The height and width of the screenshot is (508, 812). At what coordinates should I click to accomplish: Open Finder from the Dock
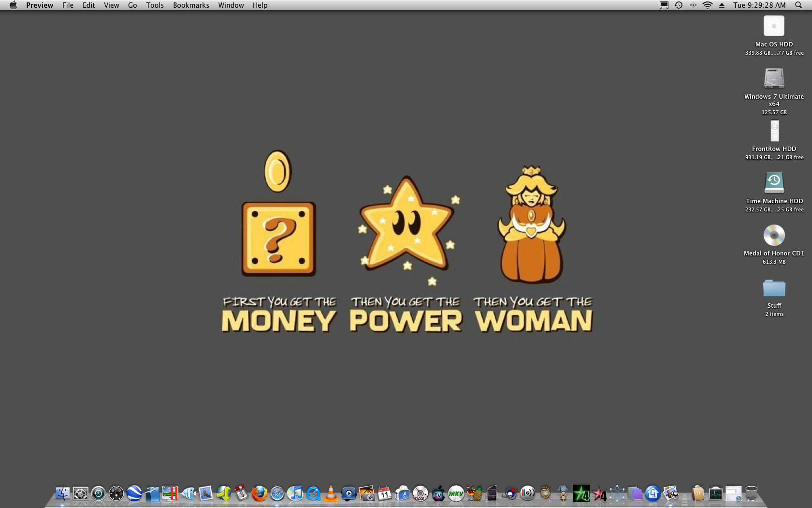(62, 493)
